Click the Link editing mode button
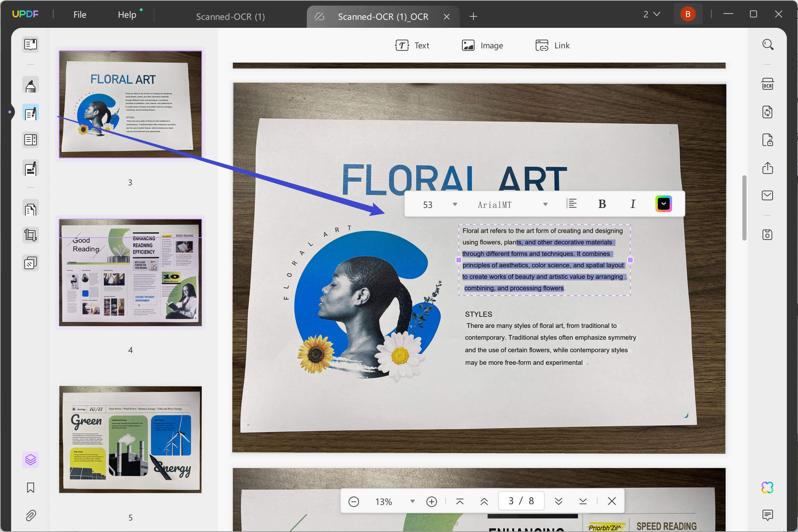This screenshot has width=798, height=532. (552, 45)
